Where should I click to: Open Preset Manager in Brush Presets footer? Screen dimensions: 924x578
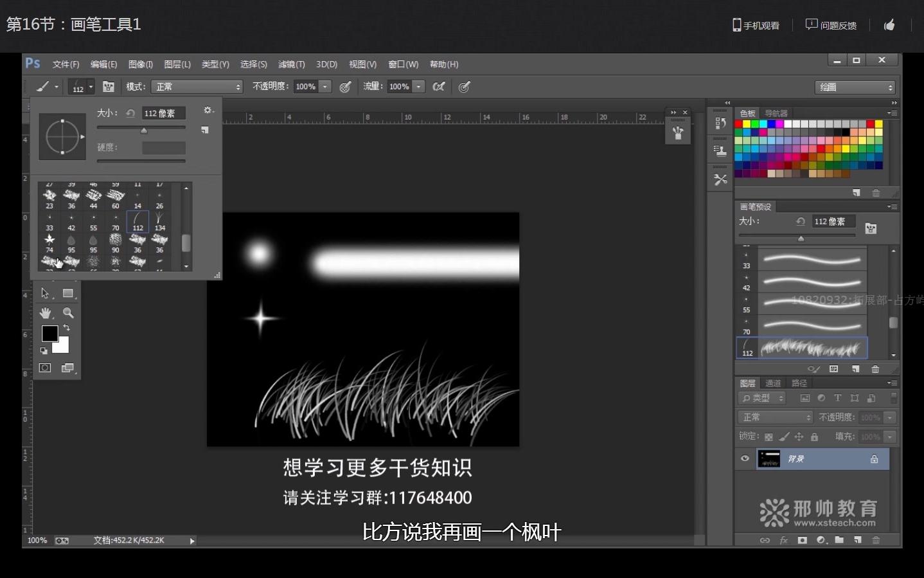point(834,369)
